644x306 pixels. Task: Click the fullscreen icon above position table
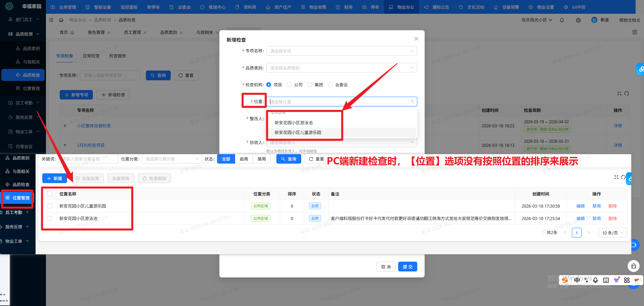616,177
